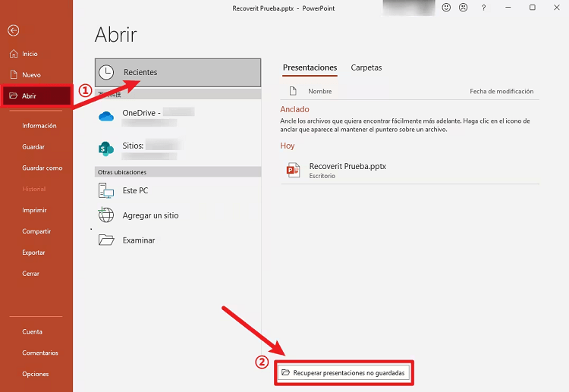The image size is (569, 392).
Task: Open Opciones in the sidebar
Action: coord(36,374)
